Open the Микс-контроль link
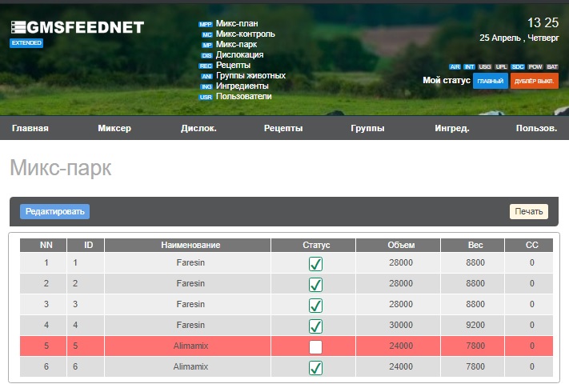Screen dimensions: 569x392 click(x=246, y=34)
